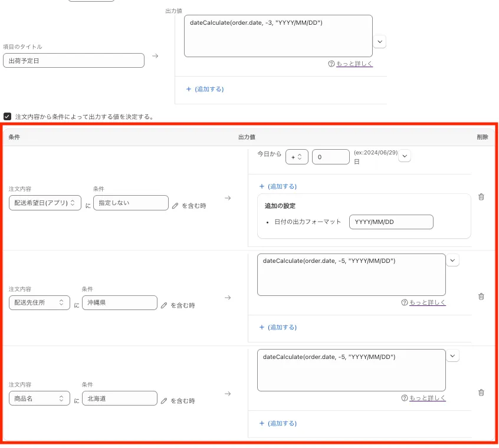The image size is (499, 448).
Task: Click help icon under 沖縄県 output formula
Action: pos(404,302)
